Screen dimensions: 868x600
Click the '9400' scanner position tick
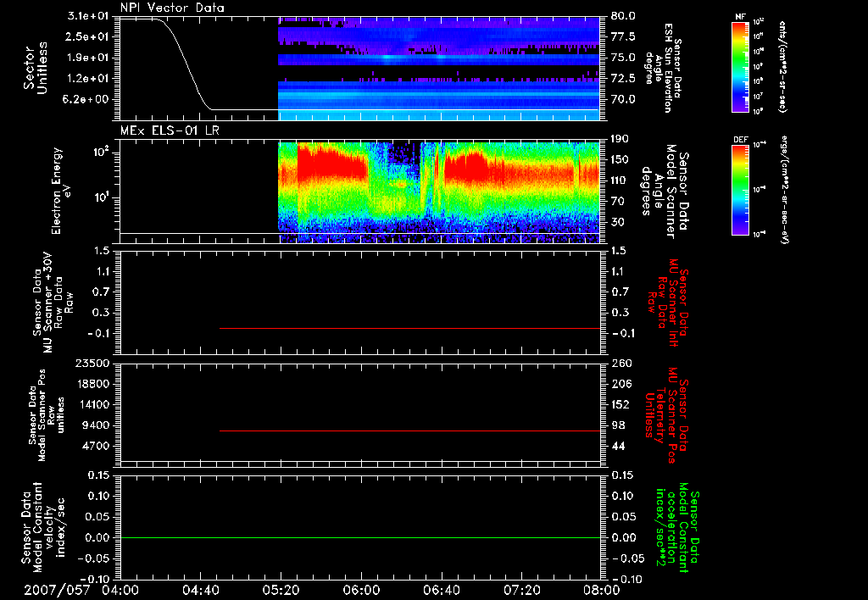tap(96, 425)
